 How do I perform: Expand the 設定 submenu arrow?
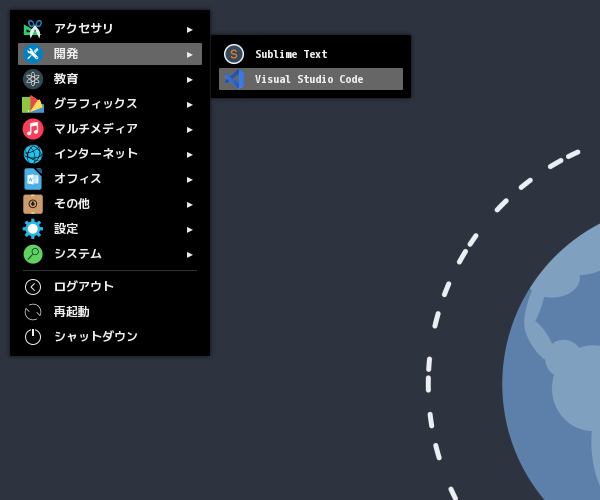point(189,230)
